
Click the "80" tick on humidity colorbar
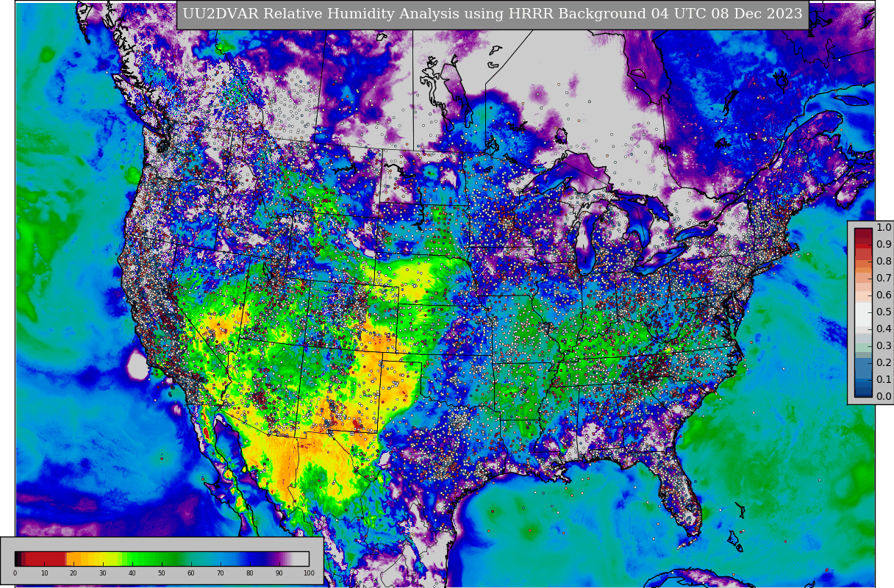coord(250,573)
